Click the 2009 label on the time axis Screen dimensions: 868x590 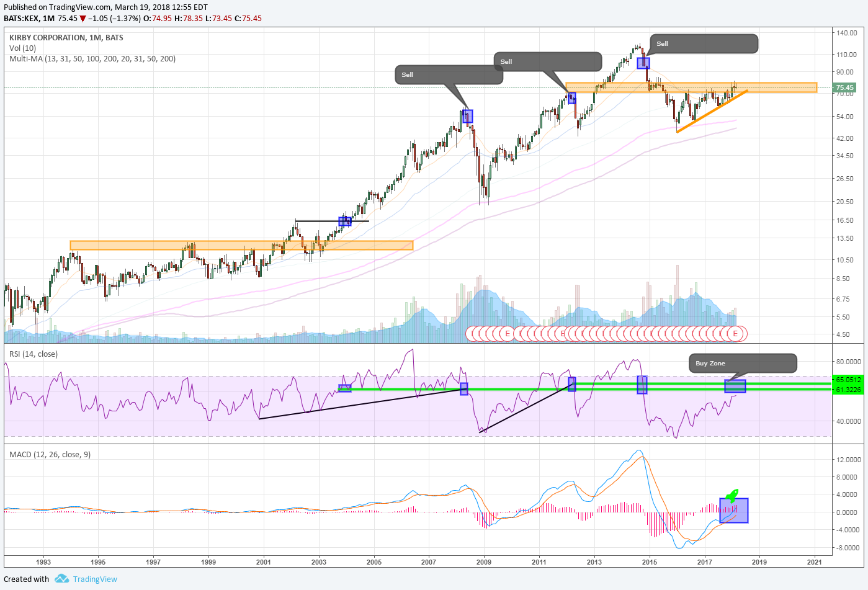click(x=484, y=562)
